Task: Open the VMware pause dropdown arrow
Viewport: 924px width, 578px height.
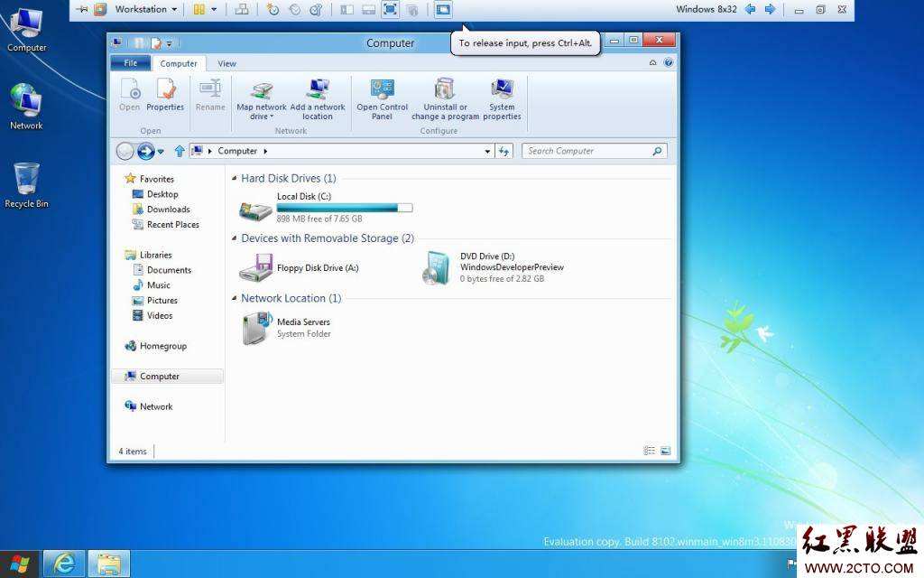Action: (x=214, y=9)
